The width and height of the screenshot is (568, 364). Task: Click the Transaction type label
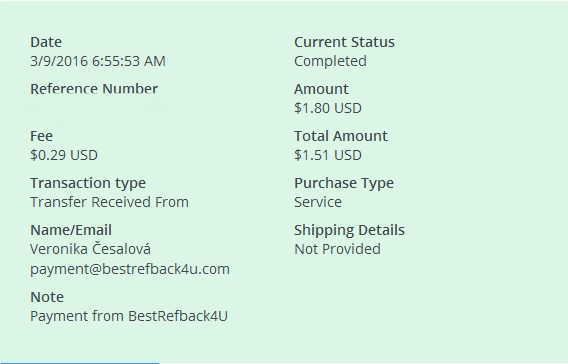[x=88, y=183]
